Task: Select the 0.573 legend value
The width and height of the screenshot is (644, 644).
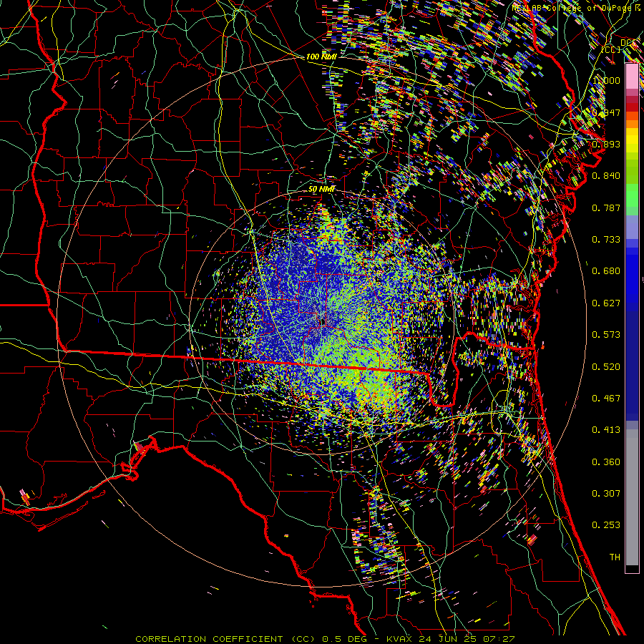Action: click(x=606, y=334)
